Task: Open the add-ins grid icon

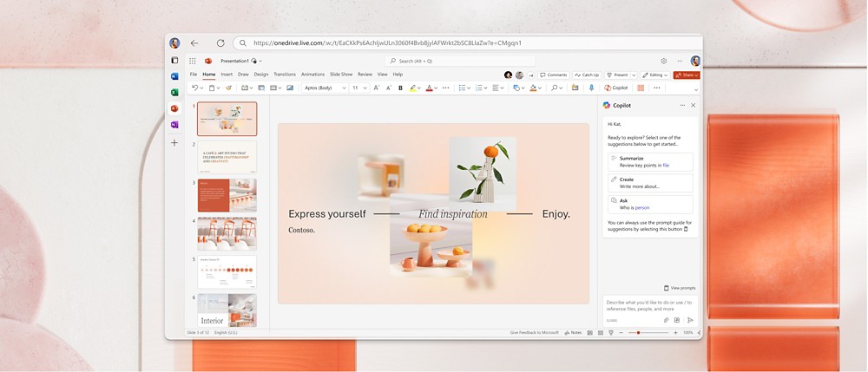Action: click(x=641, y=88)
